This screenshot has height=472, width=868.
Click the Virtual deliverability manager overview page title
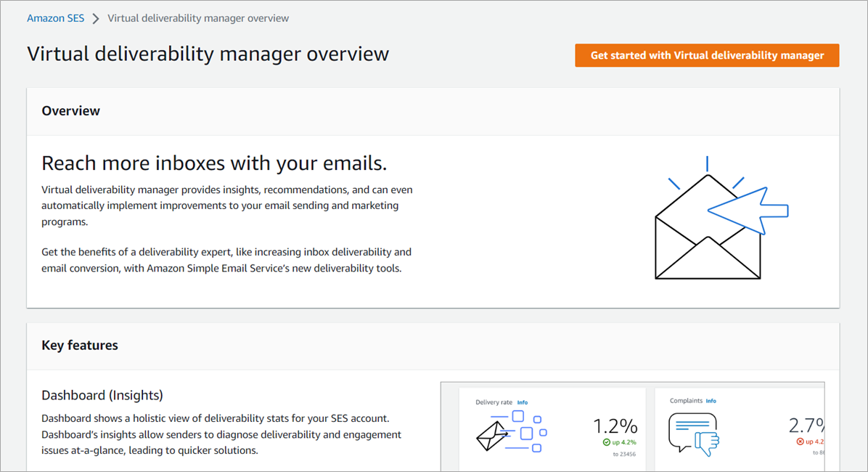(208, 54)
